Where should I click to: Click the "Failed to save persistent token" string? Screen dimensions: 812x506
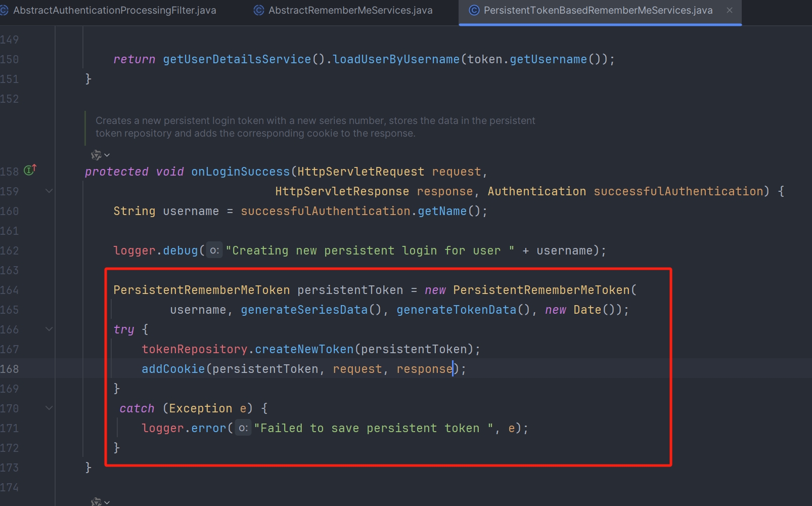tap(374, 428)
